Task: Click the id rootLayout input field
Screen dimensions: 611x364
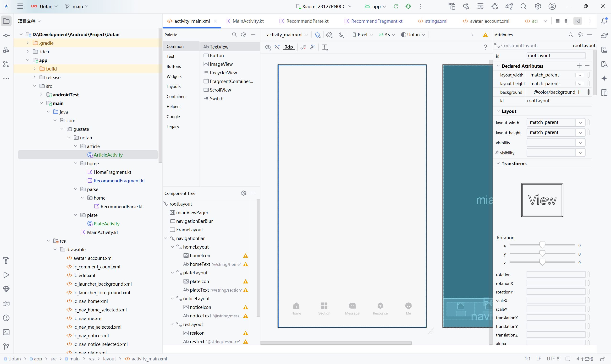Action: 556,56
